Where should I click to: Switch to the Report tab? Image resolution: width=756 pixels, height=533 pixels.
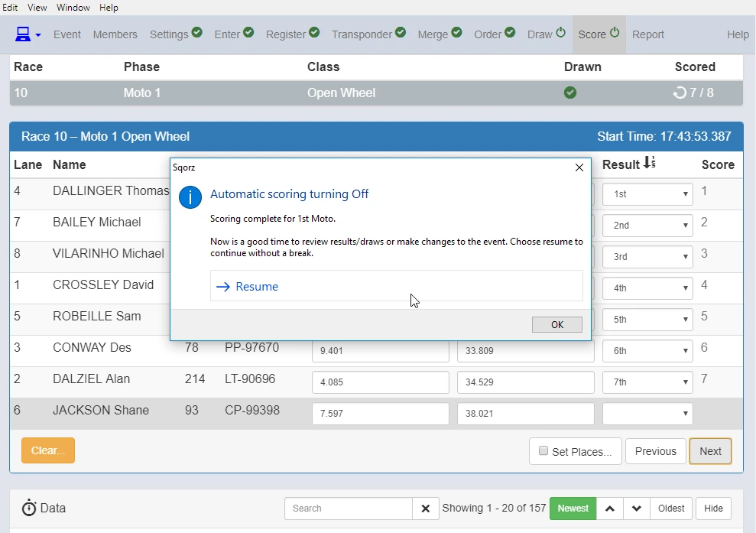[647, 34]
